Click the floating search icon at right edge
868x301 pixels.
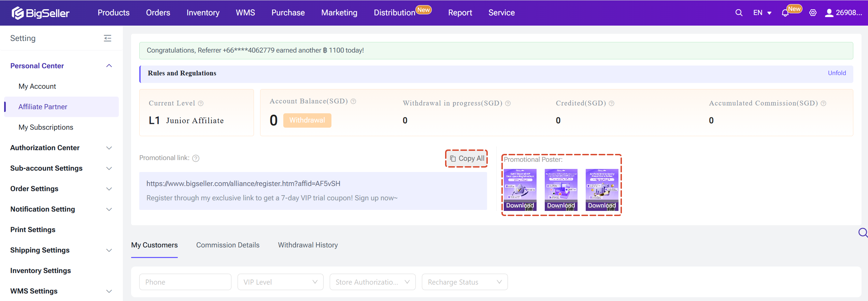coord(863,233)
